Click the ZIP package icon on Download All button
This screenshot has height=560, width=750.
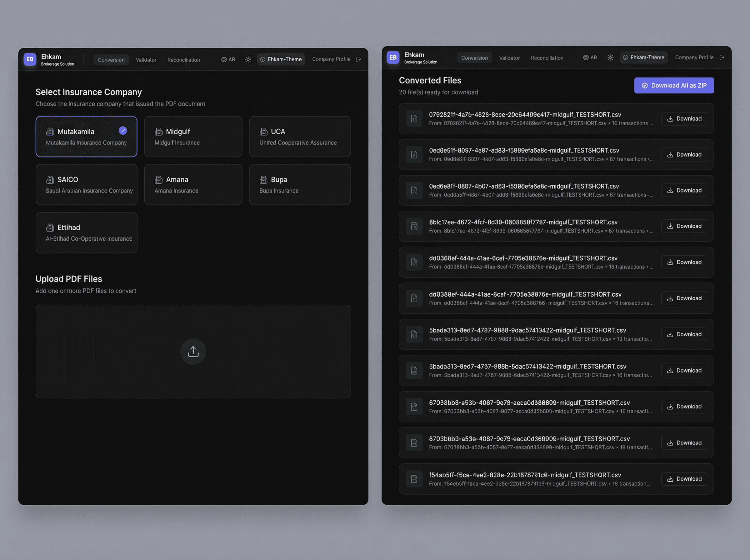point(645,85)
